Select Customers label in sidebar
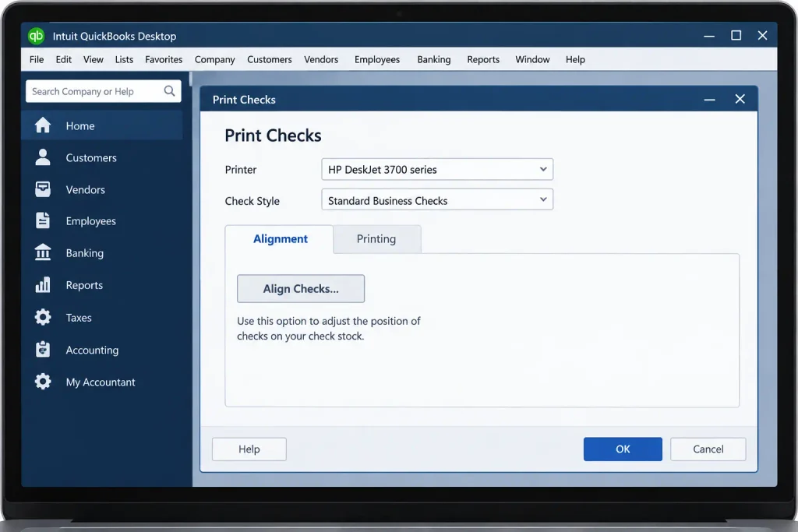Viewport: 798px width, 532px height. tap(91, 157)
